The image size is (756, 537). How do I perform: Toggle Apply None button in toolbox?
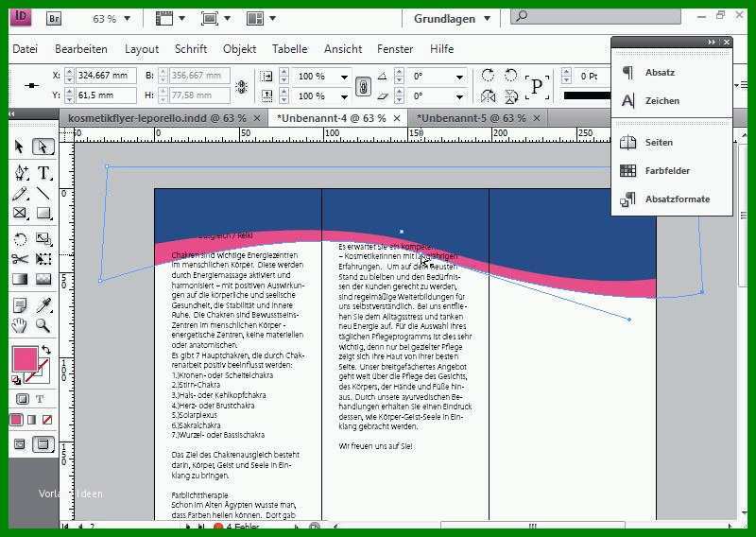click(46, 420)
